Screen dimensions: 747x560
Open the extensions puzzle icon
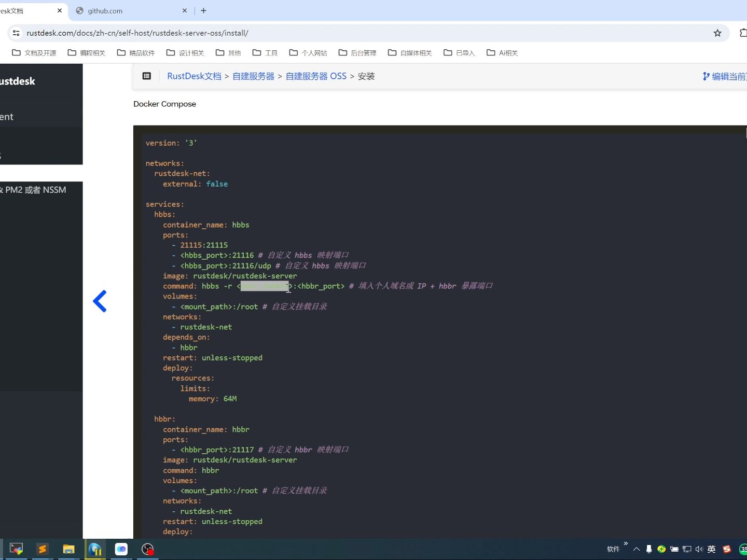click(743, 33)
